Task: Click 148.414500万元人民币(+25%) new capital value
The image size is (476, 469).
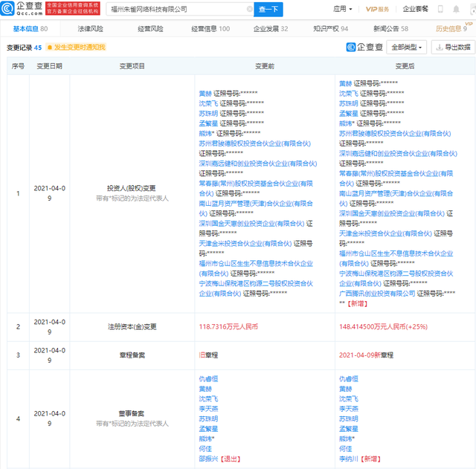Action: [383, 327]
